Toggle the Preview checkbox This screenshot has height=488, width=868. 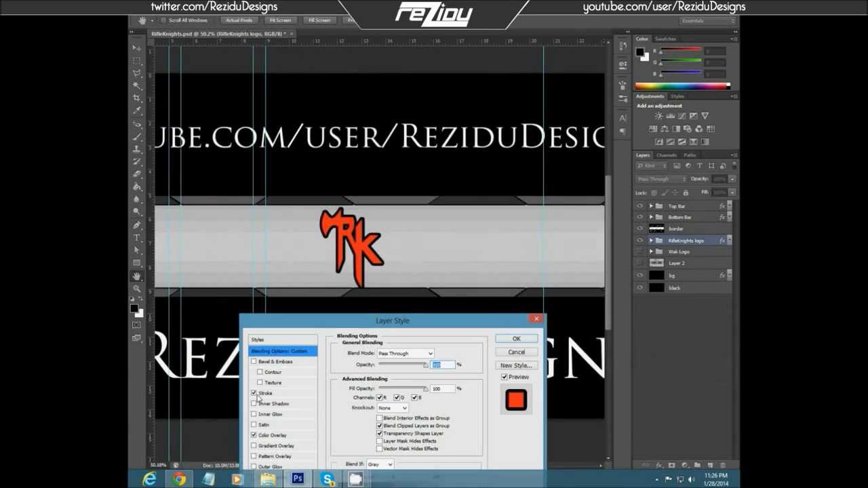(x=504, y=377)
